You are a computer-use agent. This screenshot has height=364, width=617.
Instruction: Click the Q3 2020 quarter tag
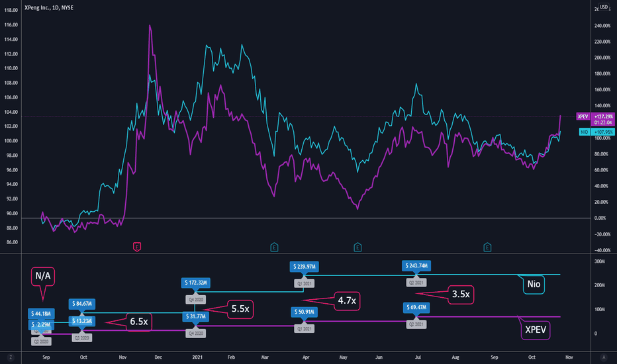click(82, 338)
